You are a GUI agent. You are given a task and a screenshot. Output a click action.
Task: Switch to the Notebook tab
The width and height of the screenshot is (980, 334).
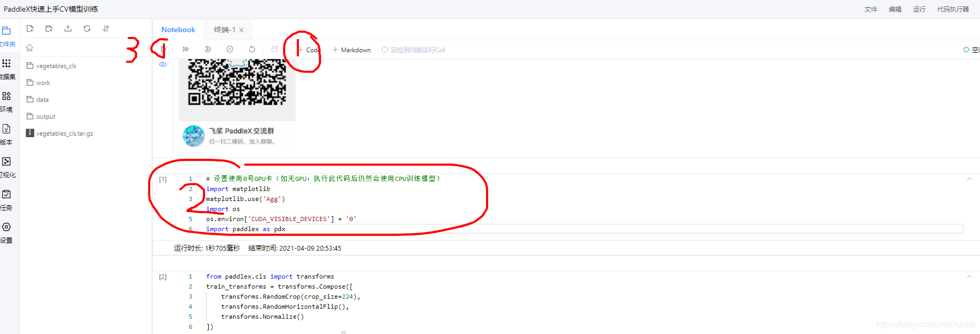coord(178,30)
